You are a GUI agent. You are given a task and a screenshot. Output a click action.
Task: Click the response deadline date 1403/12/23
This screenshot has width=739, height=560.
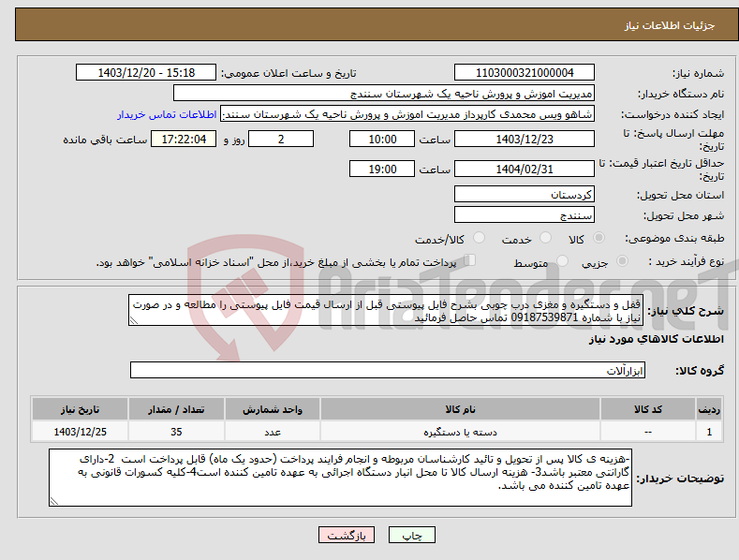click(x=525, y=139)
